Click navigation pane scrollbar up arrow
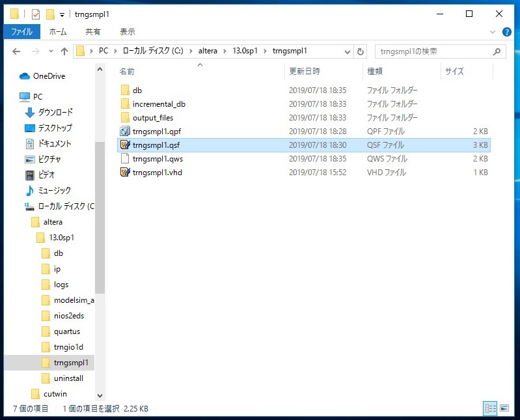 coord(100,69)
